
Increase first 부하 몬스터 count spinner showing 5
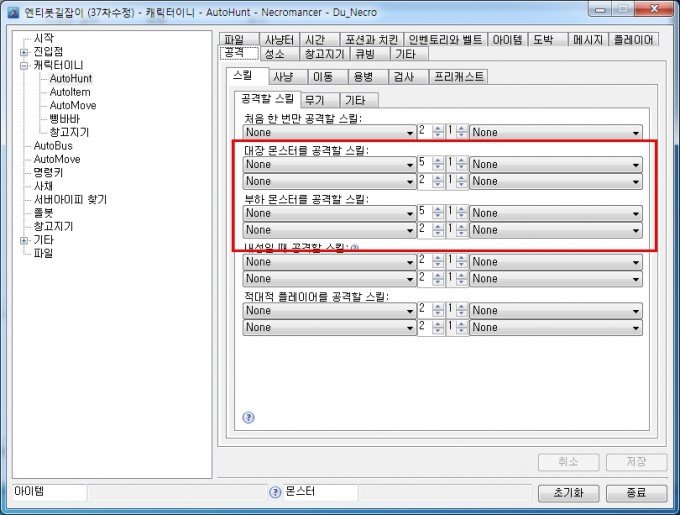point(437,209)
